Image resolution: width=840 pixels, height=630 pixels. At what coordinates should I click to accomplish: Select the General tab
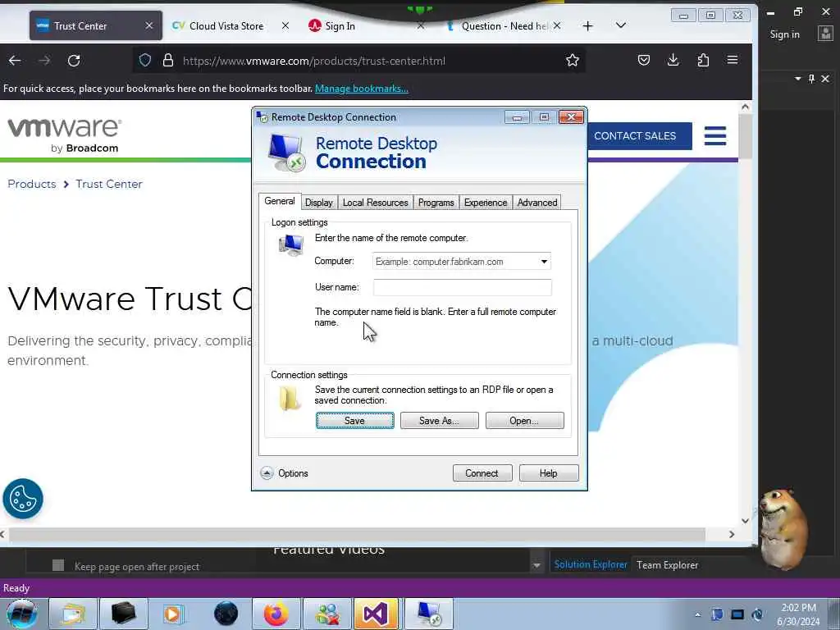coord(280,201)
